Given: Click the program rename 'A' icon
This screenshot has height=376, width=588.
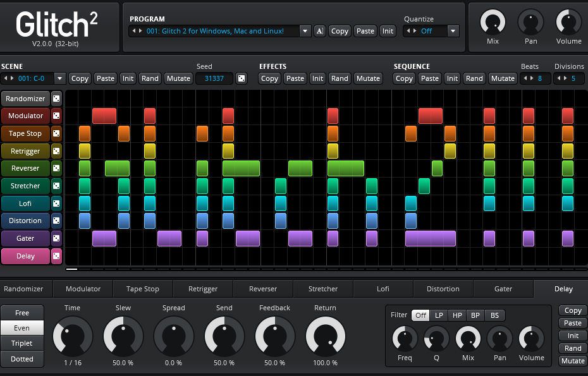Looking at the screenshot, I should 319,31.
